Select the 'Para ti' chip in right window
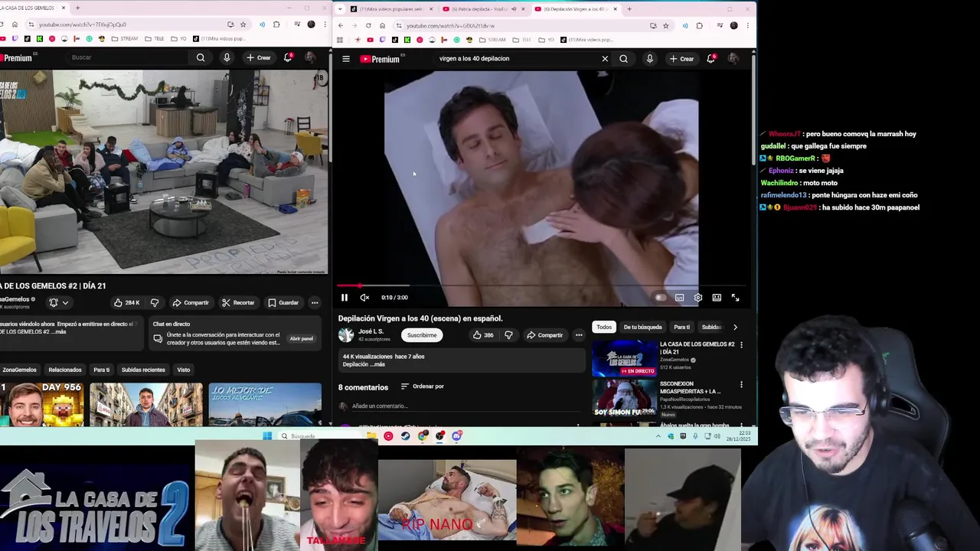The image size is (980, 551). point(681,328)
